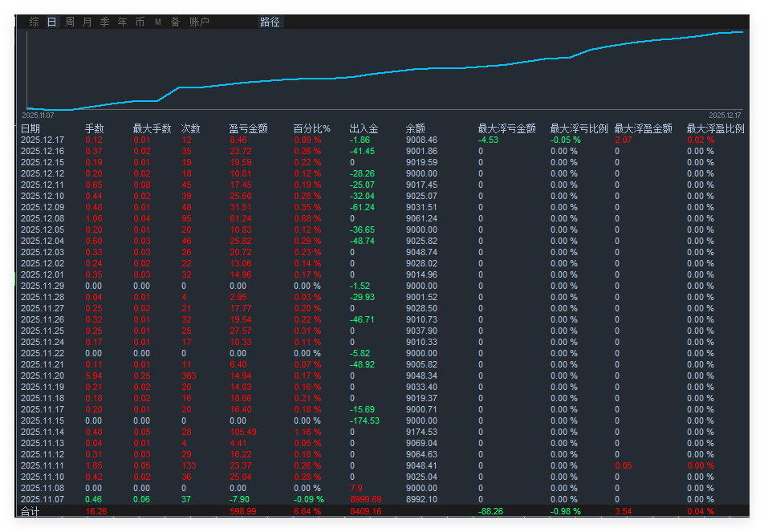Click the 最大浮盈金额 column header
Screen dimensions: 764x532
click(x=643, y=128)
